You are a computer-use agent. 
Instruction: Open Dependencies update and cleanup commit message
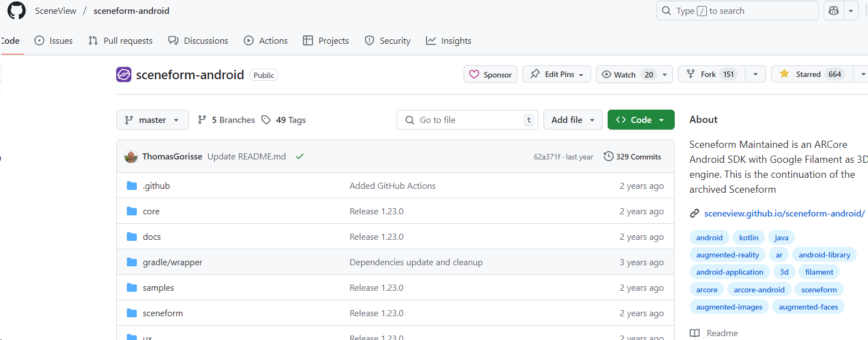[x=416, y=262]
